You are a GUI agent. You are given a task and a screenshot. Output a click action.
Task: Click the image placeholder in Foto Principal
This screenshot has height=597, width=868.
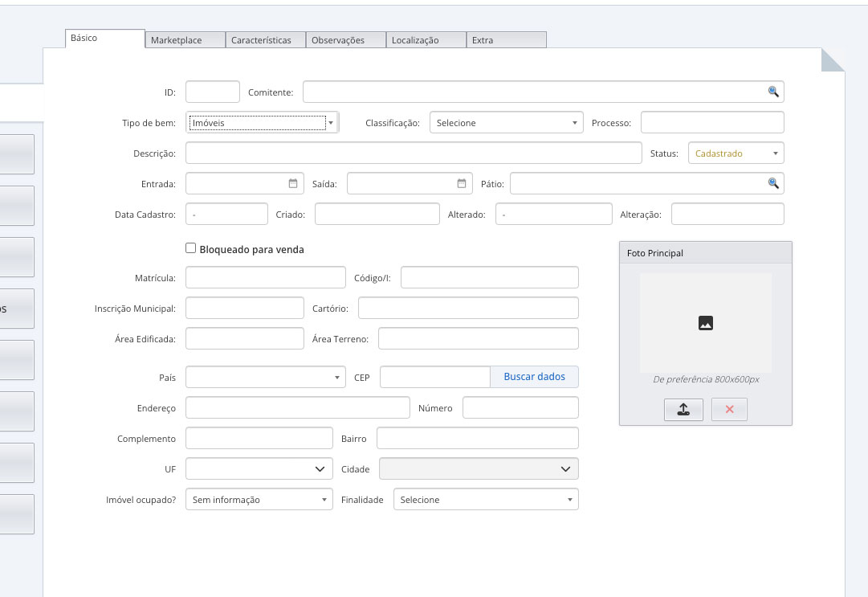(x=706, y=323)
